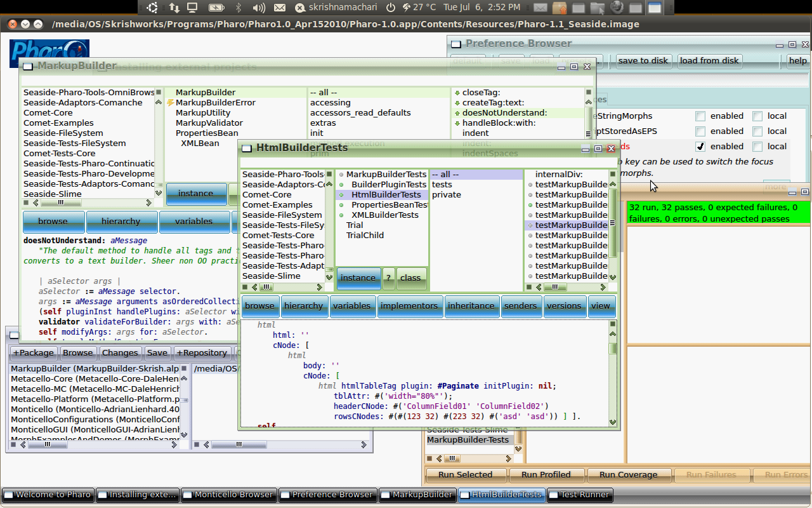Click green arrow icon beside closeTag:
The height and width of the screenshot is (508, 812).
457,93
